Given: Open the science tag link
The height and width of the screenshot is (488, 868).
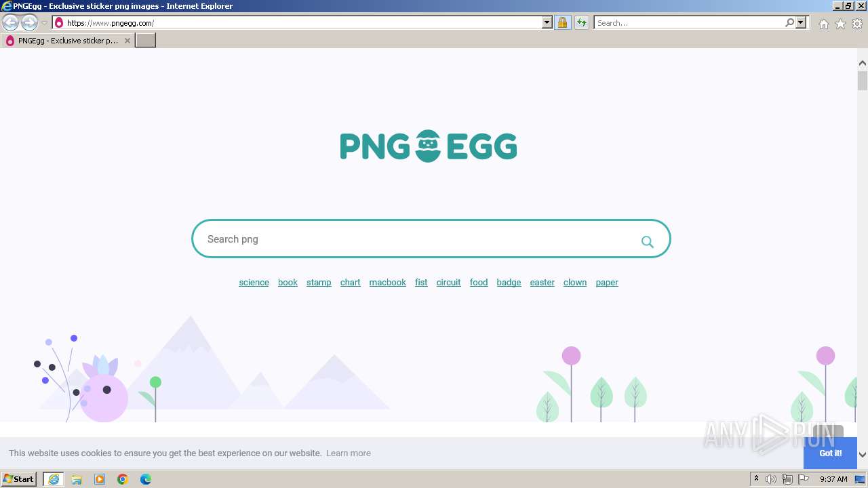Looking at the screenshot, I should tap(254, 283).
